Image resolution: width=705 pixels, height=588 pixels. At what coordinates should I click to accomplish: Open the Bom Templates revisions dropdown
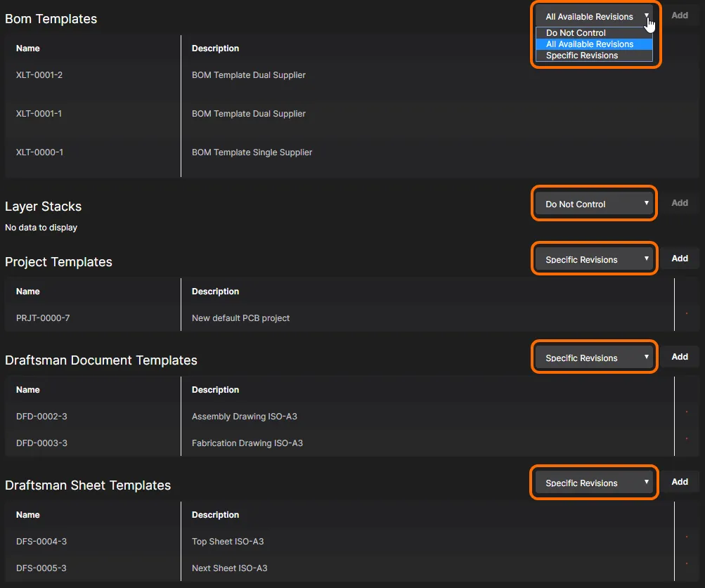click(595, 16)
